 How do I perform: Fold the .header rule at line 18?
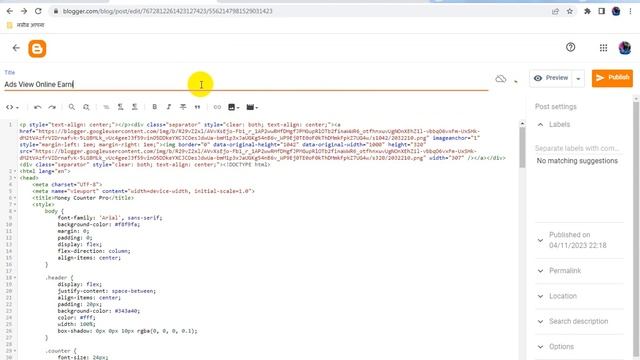15,278
